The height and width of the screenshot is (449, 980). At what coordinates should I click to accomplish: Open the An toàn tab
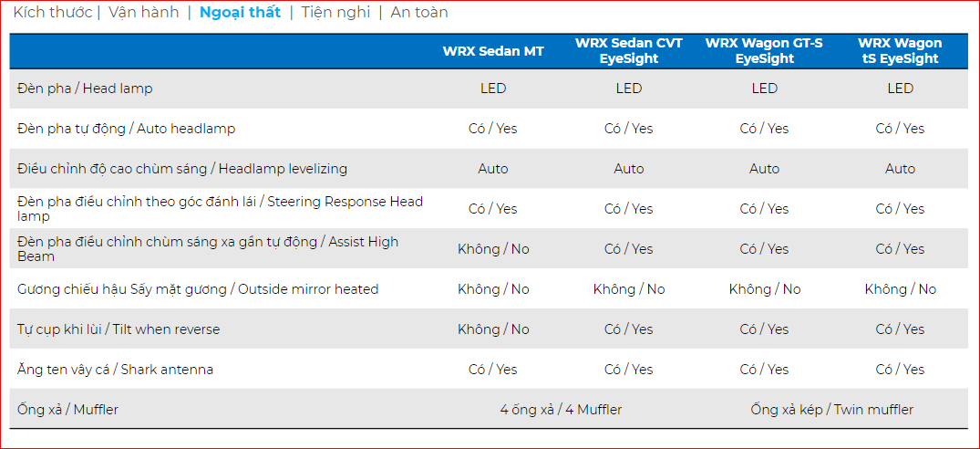tap(419, 13)
